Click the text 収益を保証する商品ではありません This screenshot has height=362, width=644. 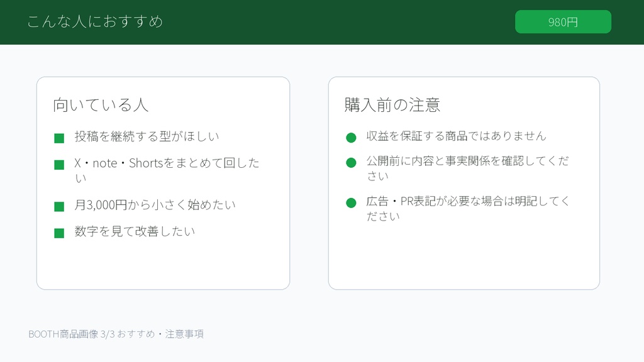coord(457,136)
